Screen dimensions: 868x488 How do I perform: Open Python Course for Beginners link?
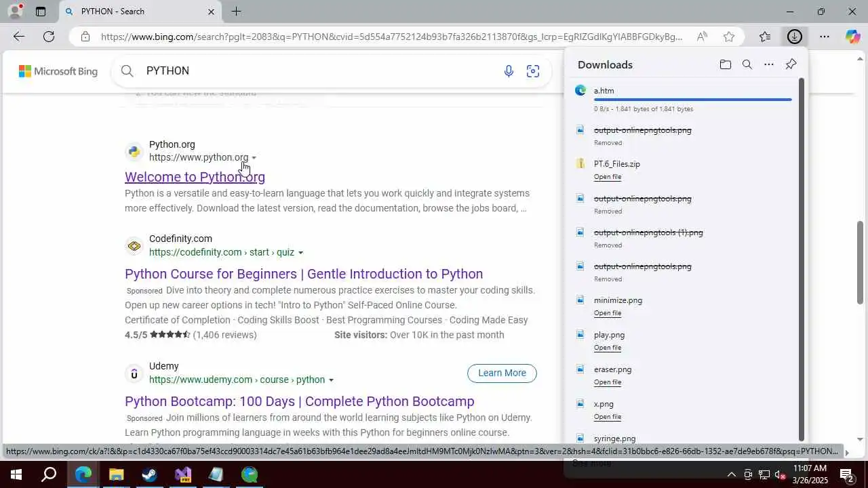coord(304,274)
